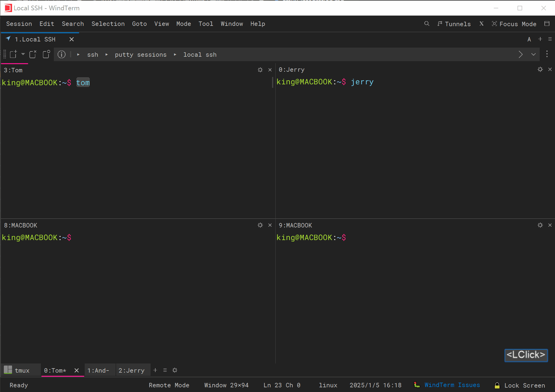Click the duplicate session icon

tap(46, 54)
